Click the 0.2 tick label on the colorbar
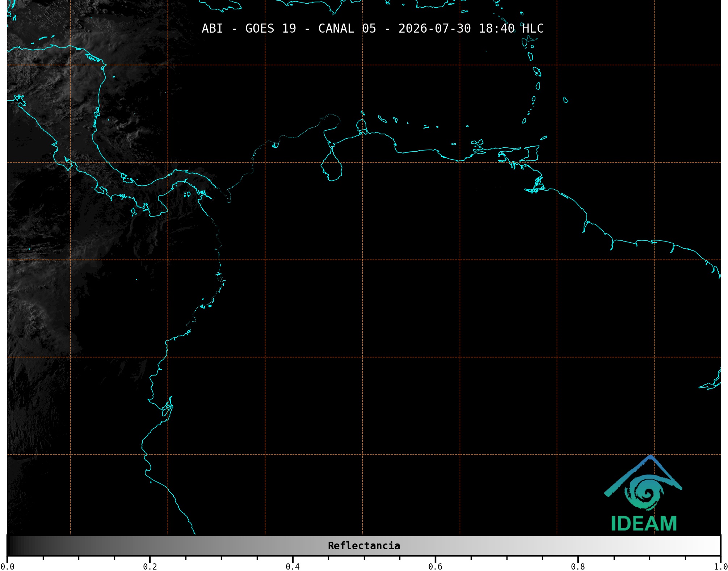This screenshot has width=728, height=571. (150, 566)
